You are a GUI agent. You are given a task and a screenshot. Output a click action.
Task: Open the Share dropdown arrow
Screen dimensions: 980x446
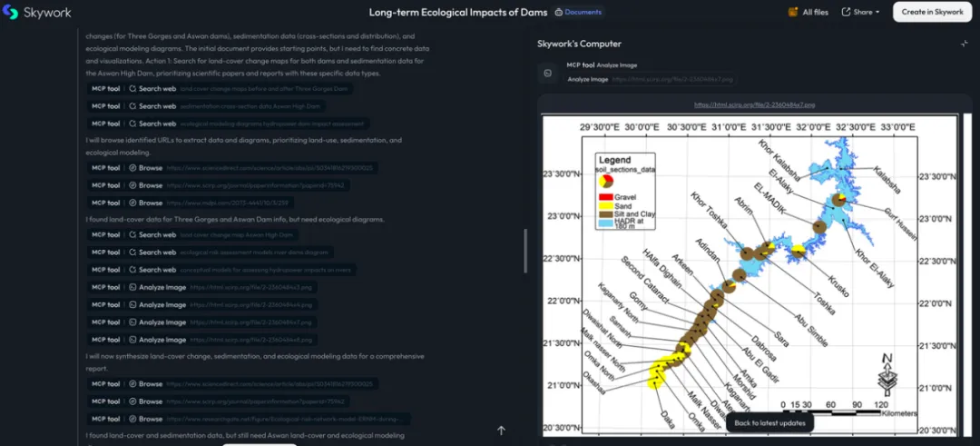tap(877, 12)
